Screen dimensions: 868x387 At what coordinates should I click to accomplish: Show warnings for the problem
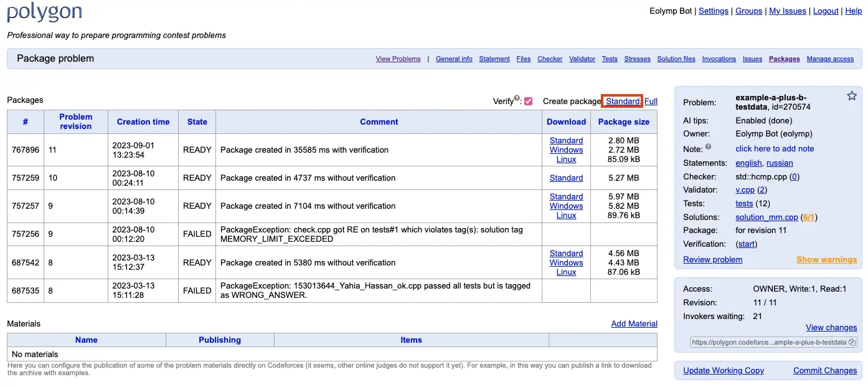pos(826,259)
